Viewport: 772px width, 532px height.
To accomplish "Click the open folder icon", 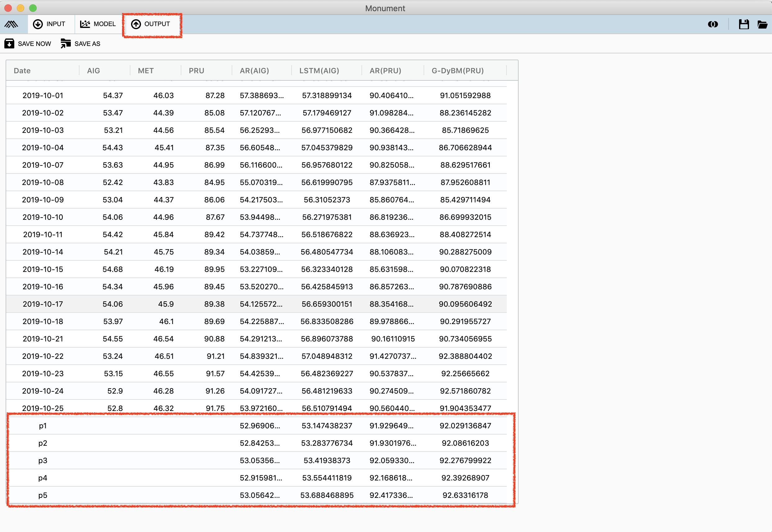I will click(x=762, y=24).
